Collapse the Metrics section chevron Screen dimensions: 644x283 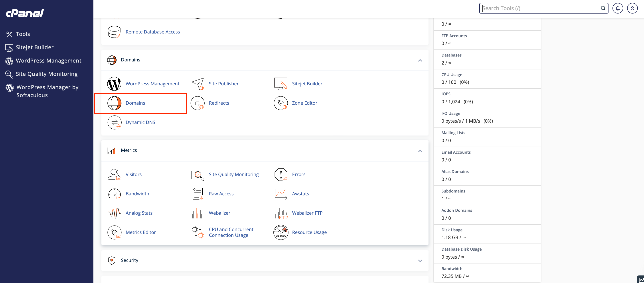coord(420,151)
